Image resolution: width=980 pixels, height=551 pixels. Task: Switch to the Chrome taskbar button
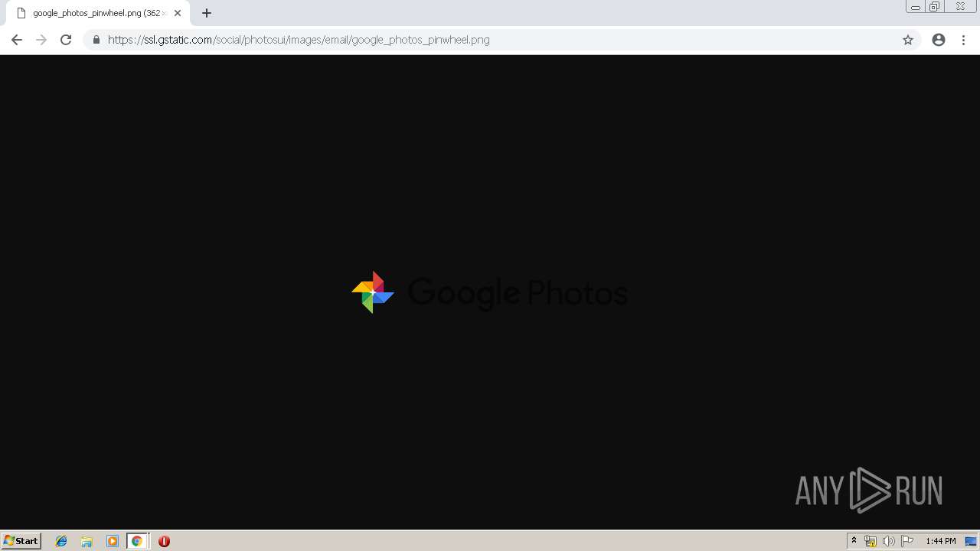(x=137, y=541)
